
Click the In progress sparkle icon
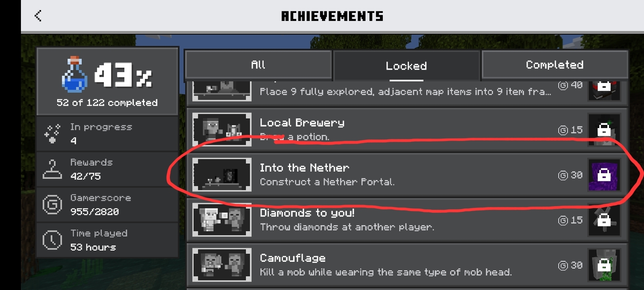coord(52,134)
